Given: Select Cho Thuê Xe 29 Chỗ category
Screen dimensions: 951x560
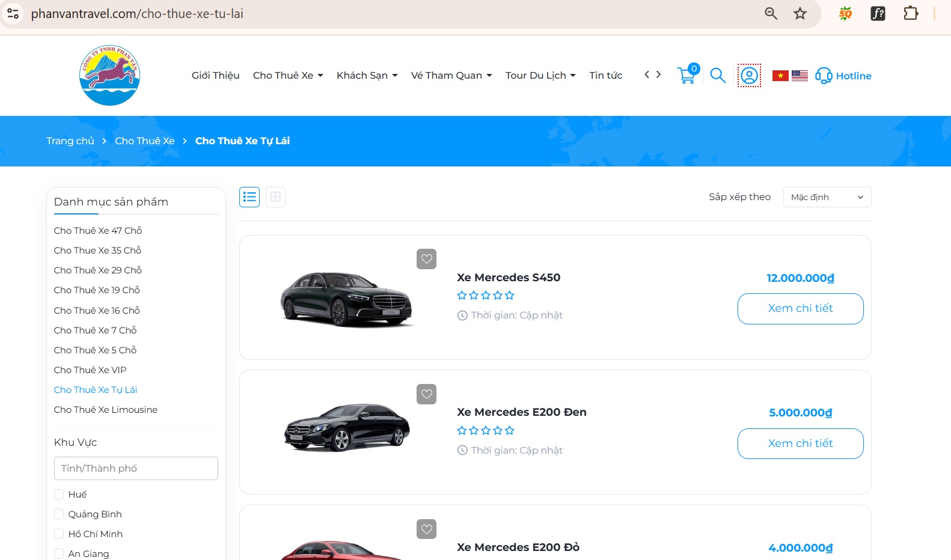Looking at the screenshot, I should 98,270.
